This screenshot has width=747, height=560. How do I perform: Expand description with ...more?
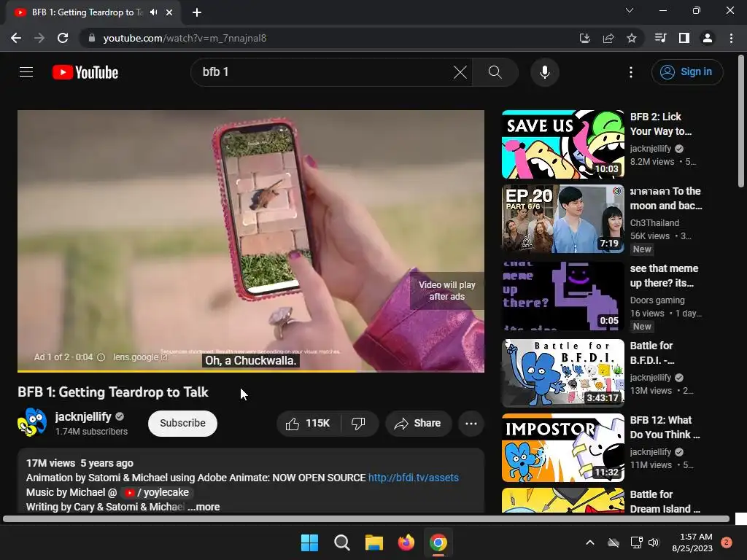coord(204,507)
